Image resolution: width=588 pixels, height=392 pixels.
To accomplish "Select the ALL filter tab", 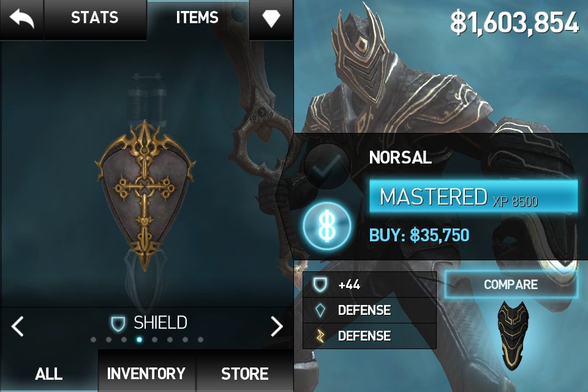I will coord(49,373).
